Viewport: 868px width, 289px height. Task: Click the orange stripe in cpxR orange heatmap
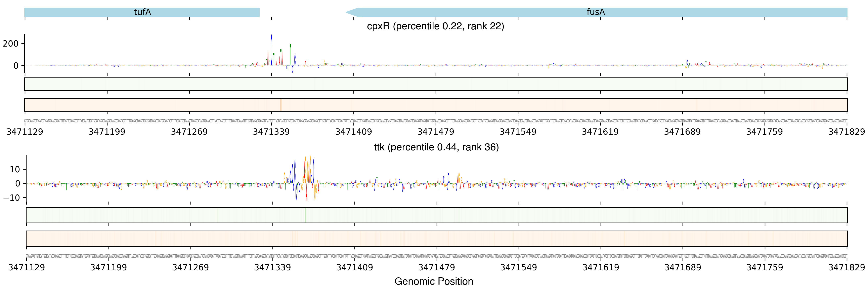[281, 105]
